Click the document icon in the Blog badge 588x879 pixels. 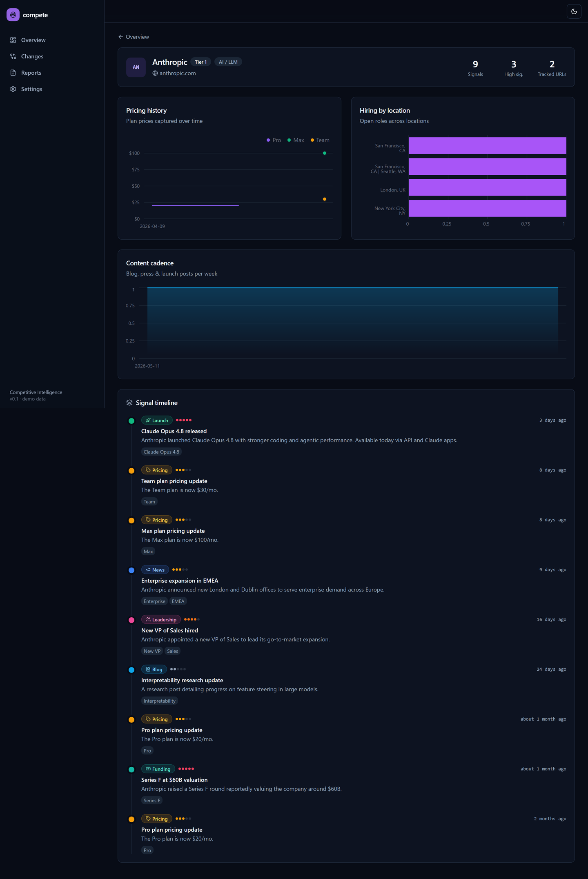click(148, 670)
